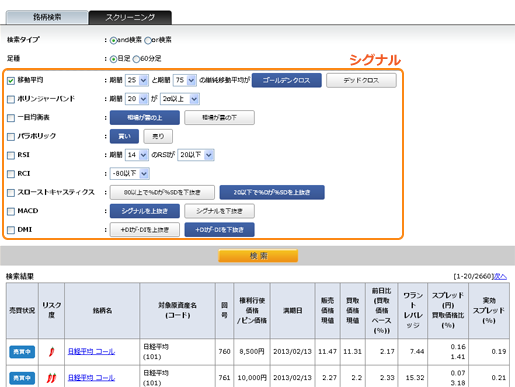Screen dimensions: 515x387
Task: Click double chili risk icon in row 761
Action: point(51,378)
